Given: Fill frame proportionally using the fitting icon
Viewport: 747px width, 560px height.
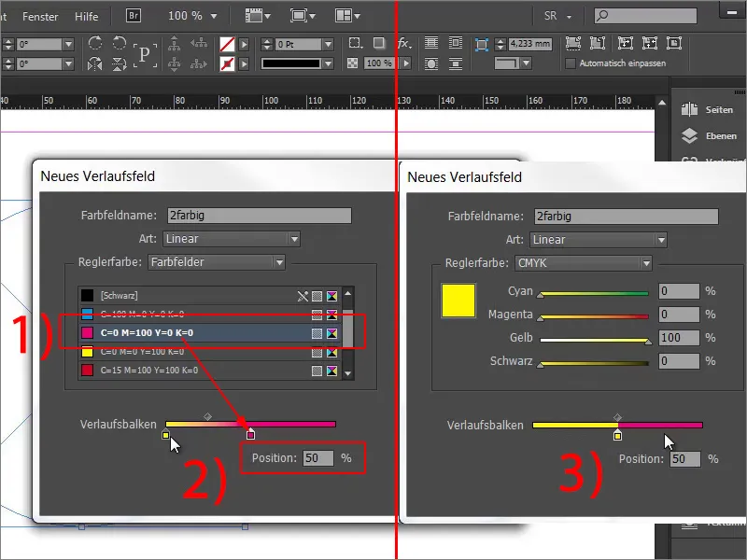Looking at the screenshot, I should (x=573, y=43).
